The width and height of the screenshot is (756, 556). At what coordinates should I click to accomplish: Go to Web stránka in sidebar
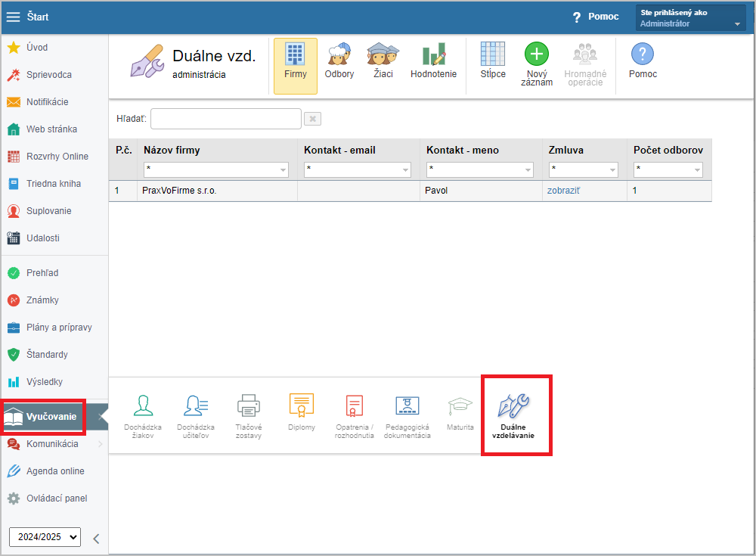42,129
